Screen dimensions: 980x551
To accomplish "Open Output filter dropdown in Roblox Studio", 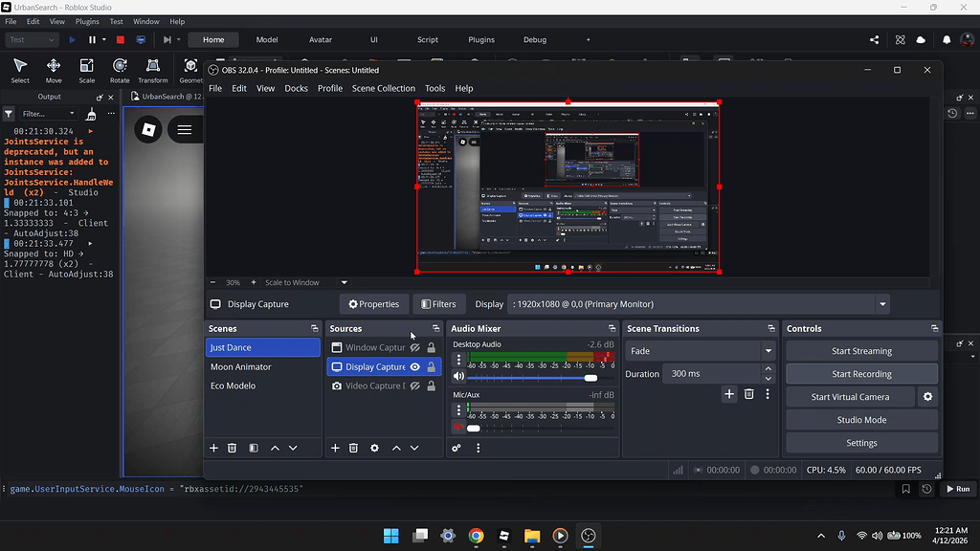I will 48,114.
